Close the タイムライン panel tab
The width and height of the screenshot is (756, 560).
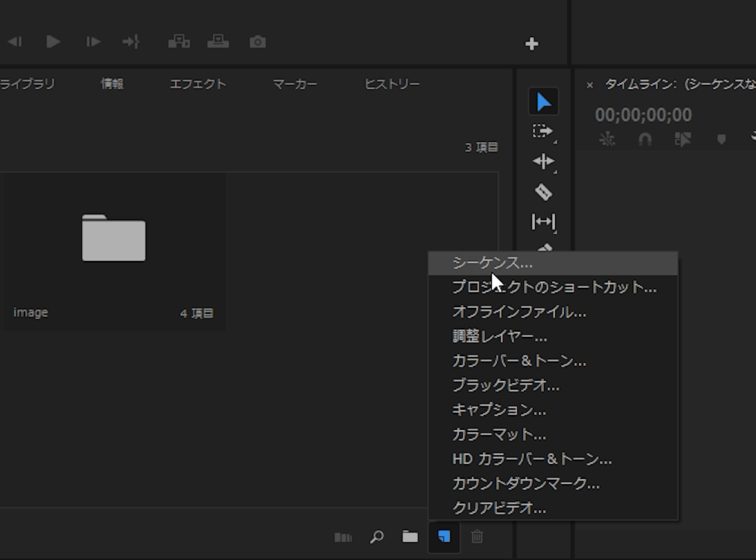point(589,85)
